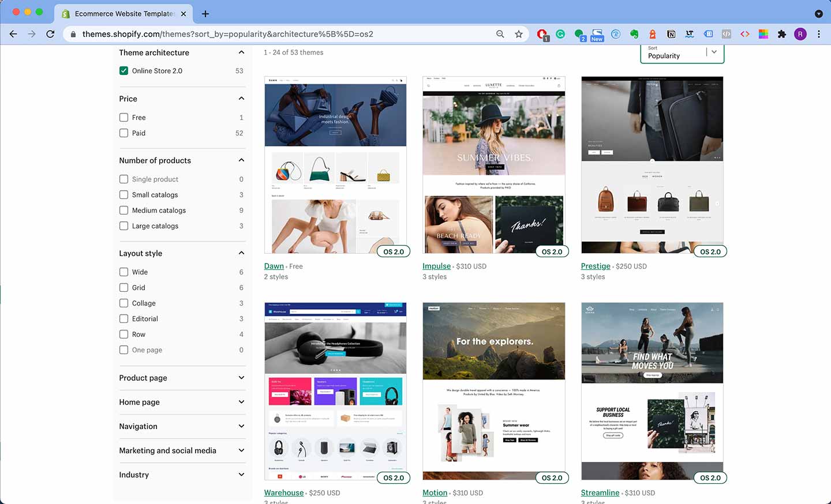Check the Wide layout filter
831x504 pixels.
123,272
